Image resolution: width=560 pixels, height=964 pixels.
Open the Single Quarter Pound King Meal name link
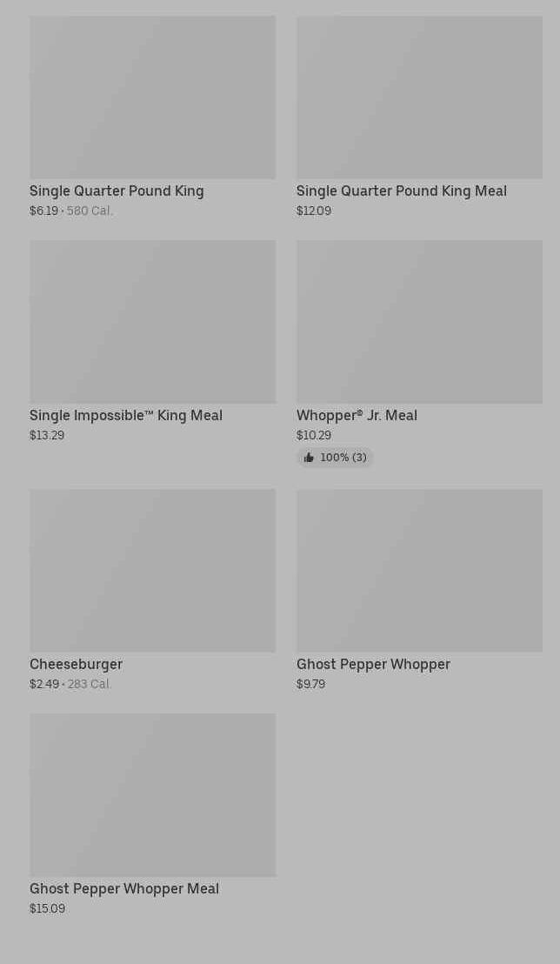[401, 191]
